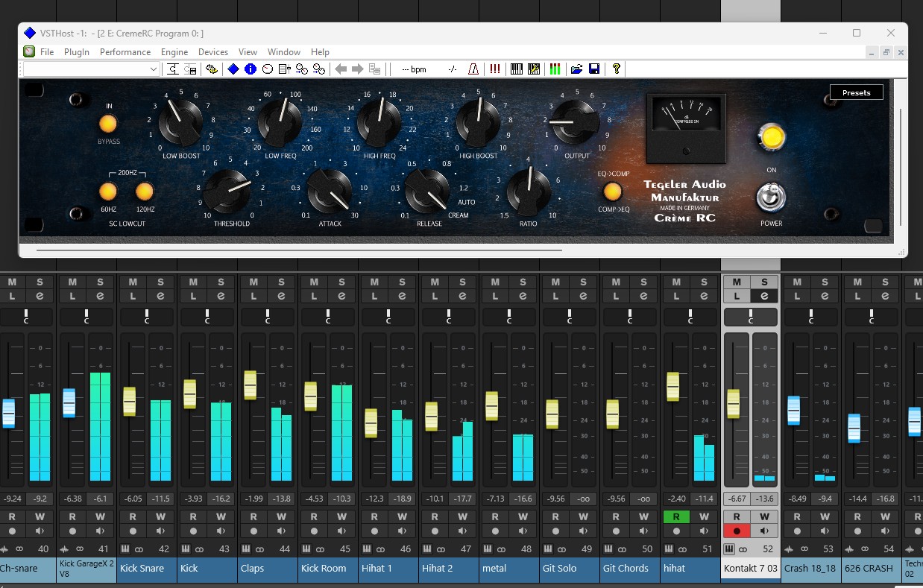Open the blue info icon in toolbar
The height and width of the screenshot is (588, 923).
coord(251,69)
